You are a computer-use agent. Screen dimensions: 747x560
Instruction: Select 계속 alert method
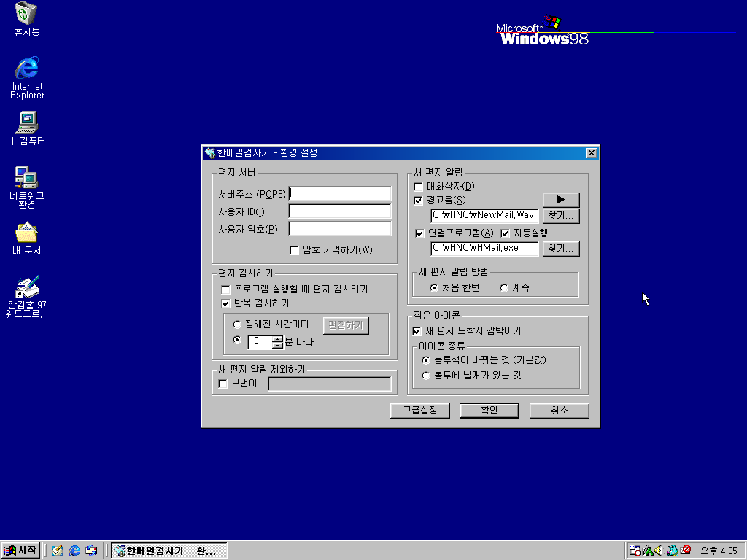504,288
